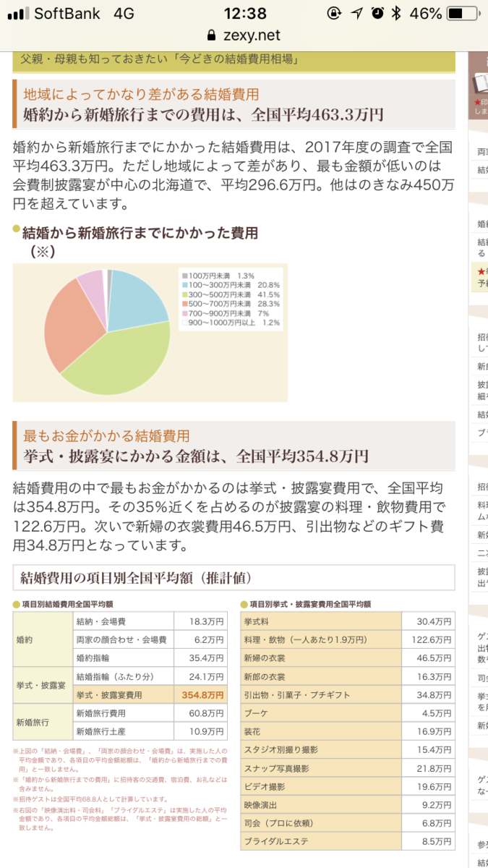Viewport: 488px width, 868px height.
Task: Tap the Bluetooth status icon
Action: pos(396,13)
